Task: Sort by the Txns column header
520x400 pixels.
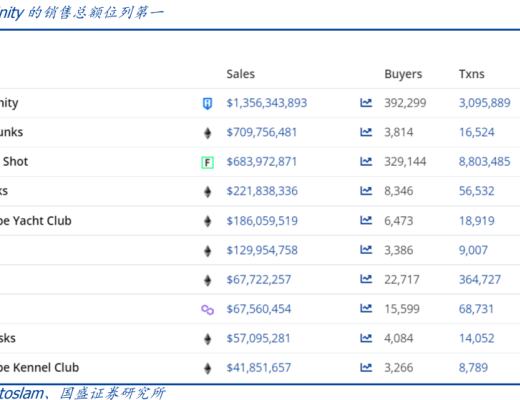Action: 472,74
